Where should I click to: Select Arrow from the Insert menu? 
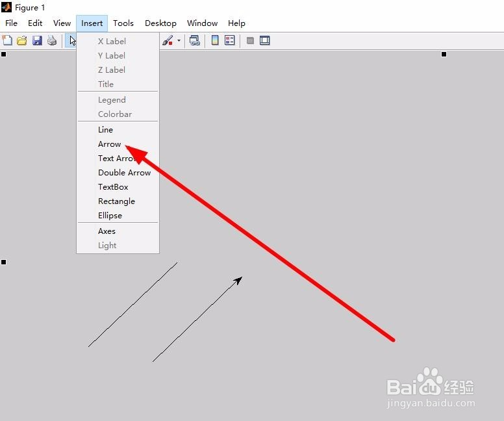click(118, 144)
